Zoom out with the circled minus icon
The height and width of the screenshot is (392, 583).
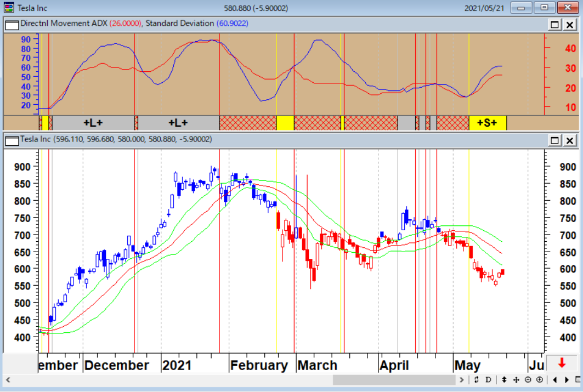tap(528, 380)
